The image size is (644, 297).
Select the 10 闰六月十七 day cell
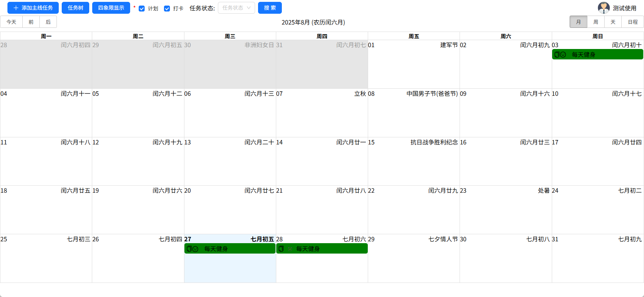point(598,113)
